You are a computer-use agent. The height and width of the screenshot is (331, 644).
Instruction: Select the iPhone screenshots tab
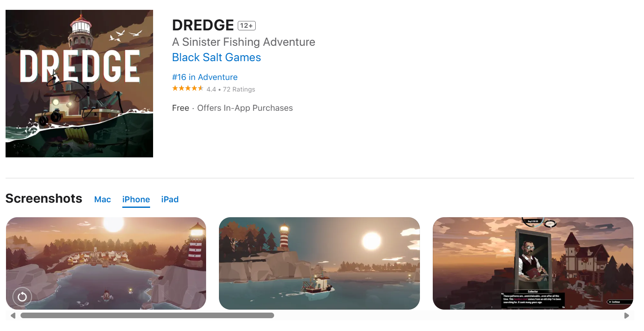point(136,199)
